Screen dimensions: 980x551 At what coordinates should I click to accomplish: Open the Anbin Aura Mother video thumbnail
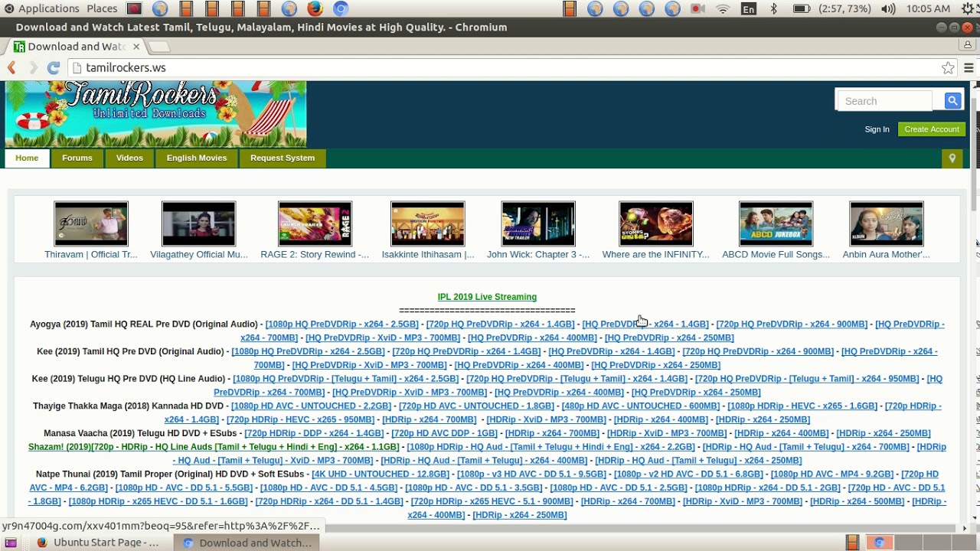(887, 223)
